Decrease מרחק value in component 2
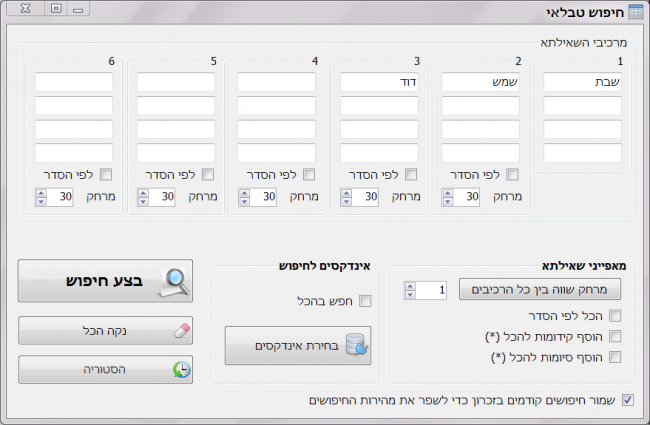650x425 pixels. [x=447, y=202]
